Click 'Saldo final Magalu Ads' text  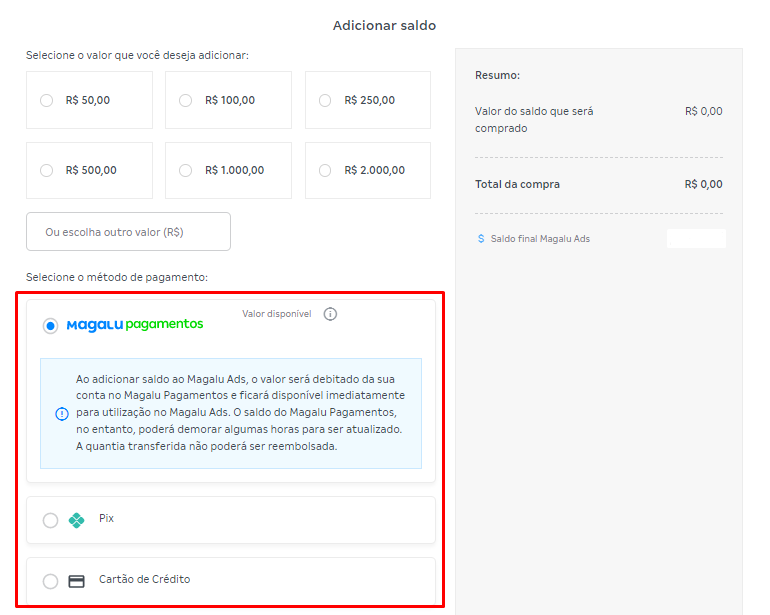point(540,239)
